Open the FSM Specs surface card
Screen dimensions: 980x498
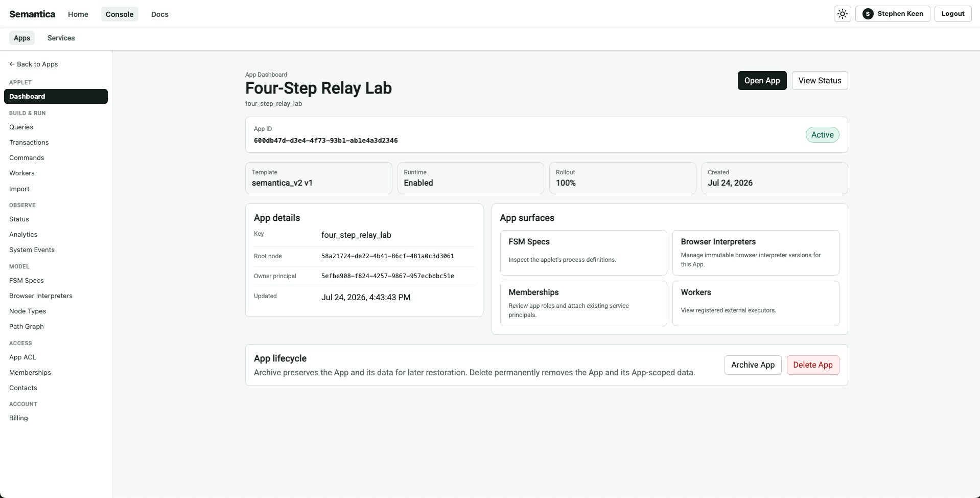pyautogui.click(x=584, y=253)
